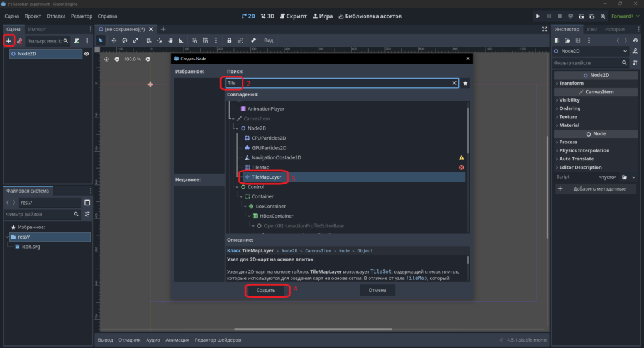This screenshot has width=644, height=348.
Task: Load an existing resource in Inspector
Action: pos(567,40)
